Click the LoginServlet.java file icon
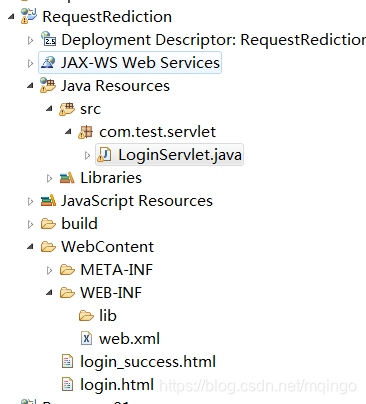 coord(104,155)
